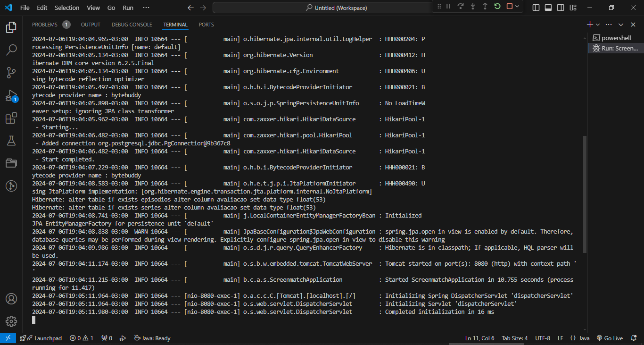Close the terminal panel
Image resolution: width=644 pixels, height=345 pixels.
click(x=633, y=25)
